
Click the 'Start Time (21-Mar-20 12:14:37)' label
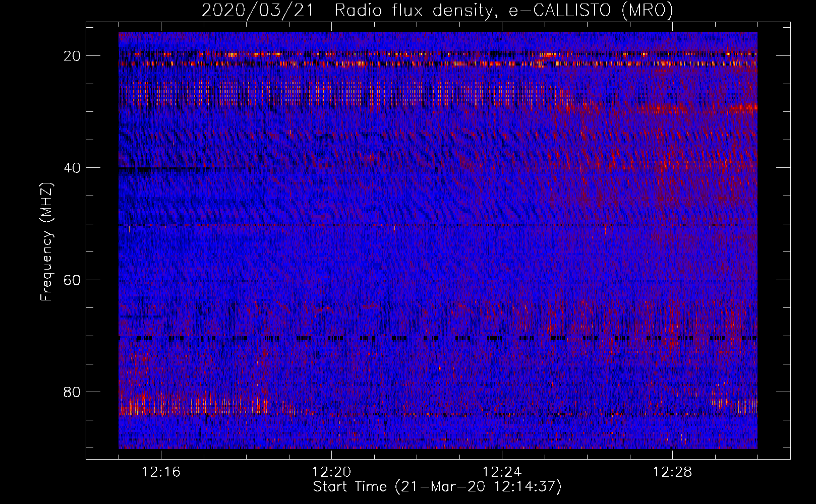pos(437,487)
